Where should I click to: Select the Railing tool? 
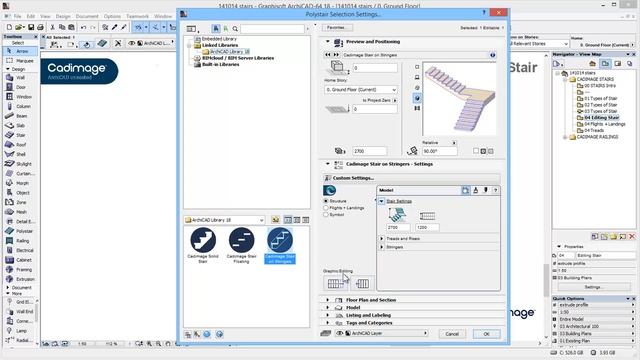(x=20, y=241)
